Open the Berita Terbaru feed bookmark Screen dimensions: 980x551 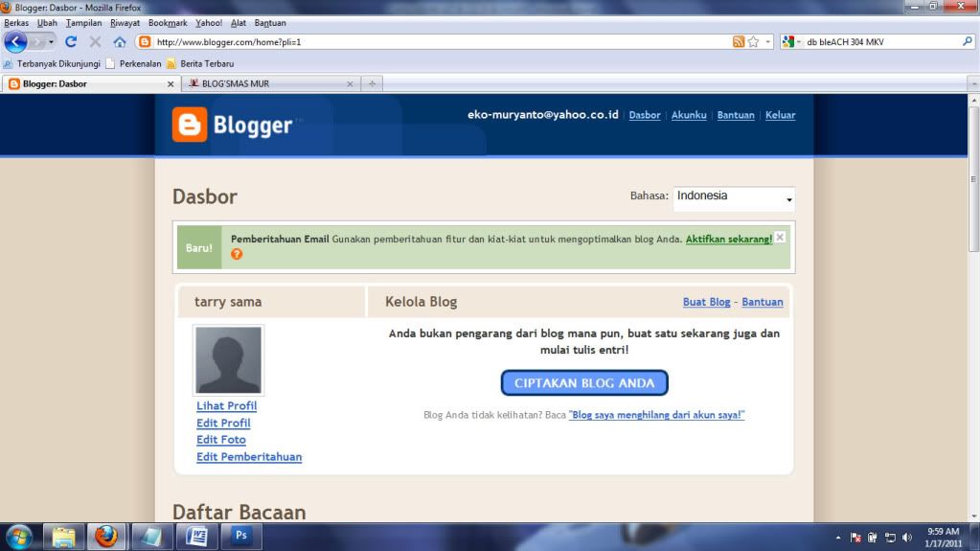coord(200,64)
